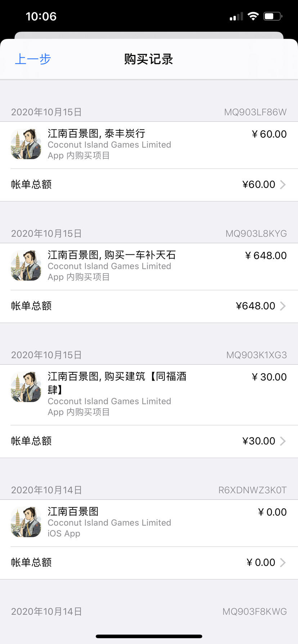
Task: Tap the game icon for 泰丰炭行 purchase
Action: click(26, 144)
